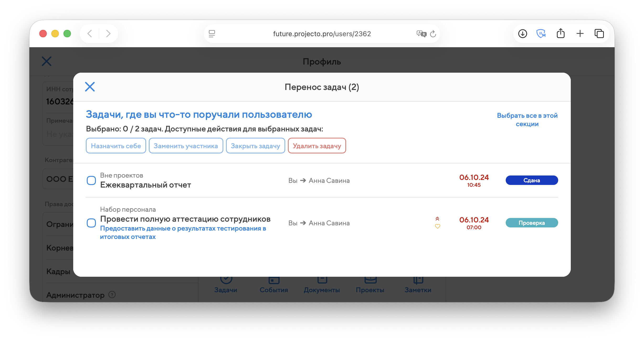Image resolution: width=644 pixels, height=341 pixels.
Task: Click heart icon on attestation task
Action: click(x=437, y=226)
